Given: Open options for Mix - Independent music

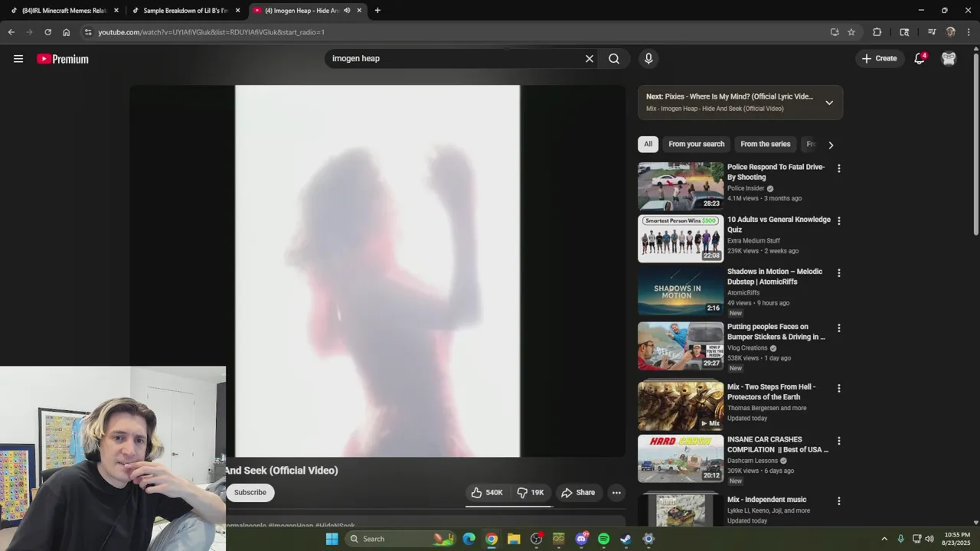Looking at the screenshot, I should coord(839,501).
